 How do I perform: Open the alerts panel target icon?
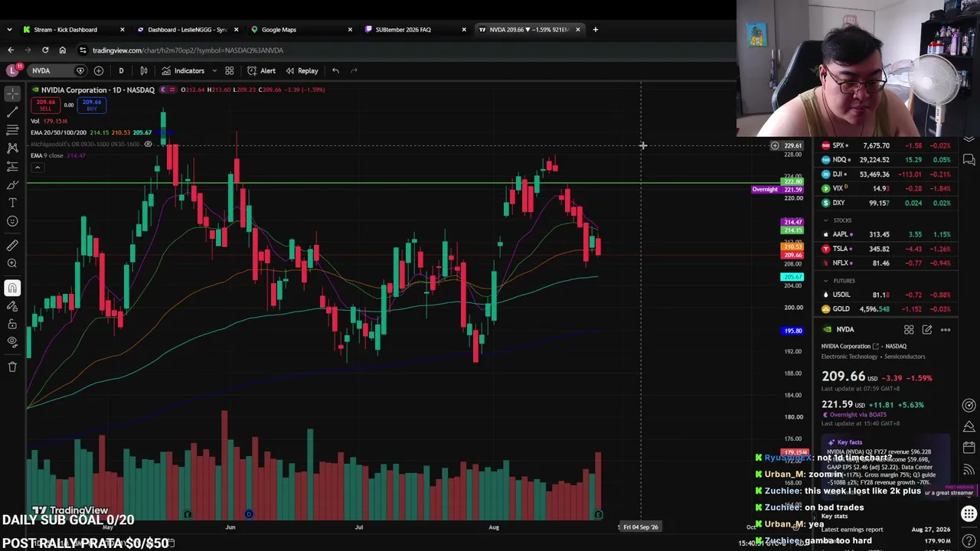pos(969,406)
